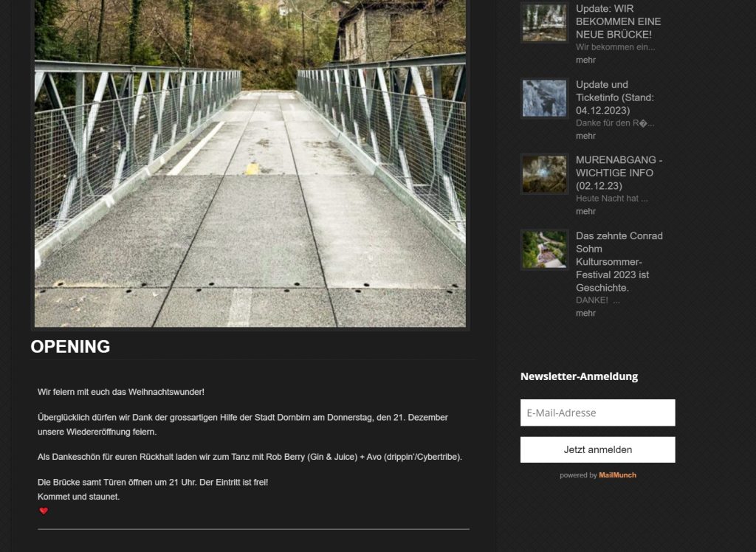Click the red heart emoji icon
Screen dimensions: 756x552
point(44,511)
